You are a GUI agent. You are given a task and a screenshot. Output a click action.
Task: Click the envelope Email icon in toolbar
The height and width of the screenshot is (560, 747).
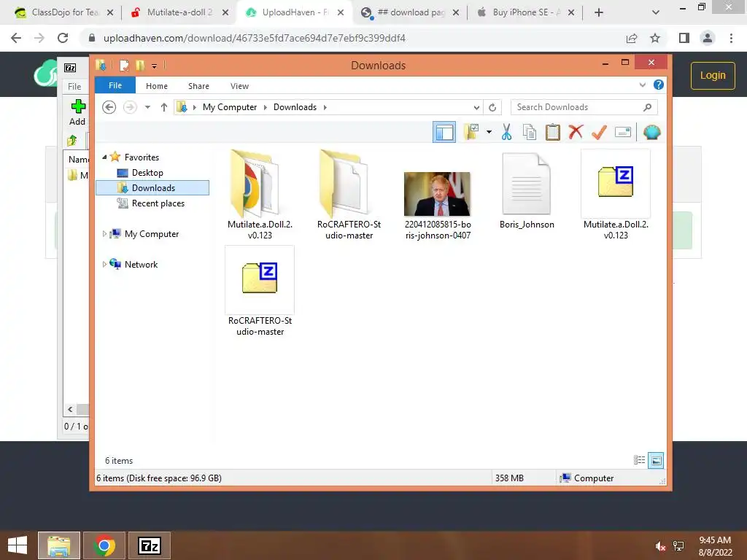pos(623,132)
